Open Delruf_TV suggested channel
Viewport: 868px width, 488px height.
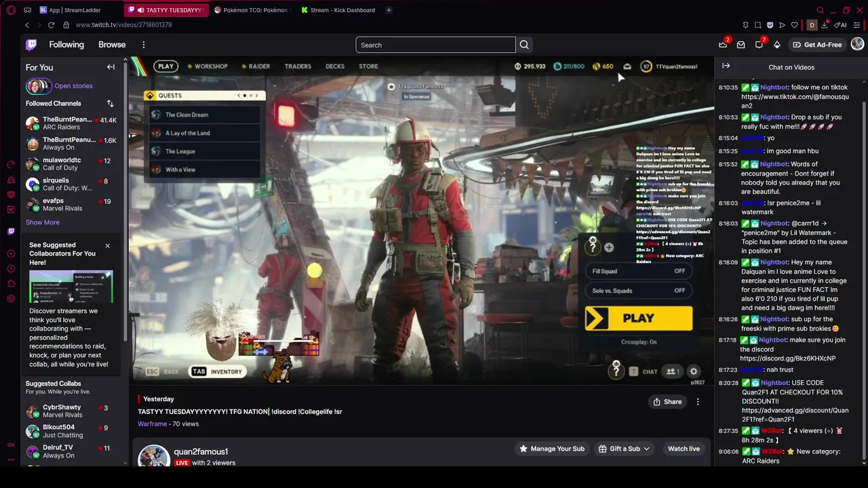[71, 451]
